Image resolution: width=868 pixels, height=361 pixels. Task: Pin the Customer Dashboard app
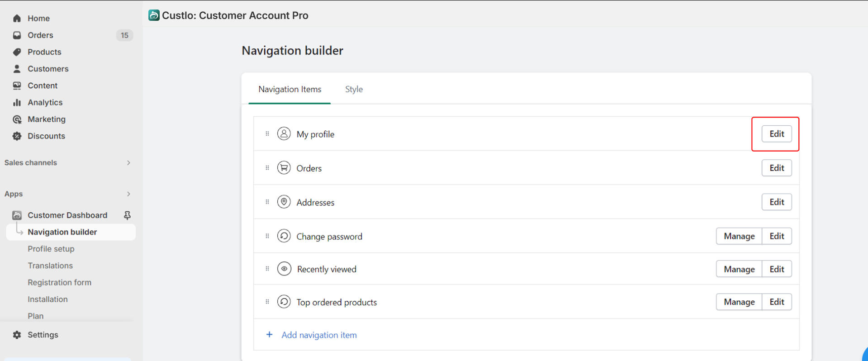pyautogui.click(x=128, y=215)
